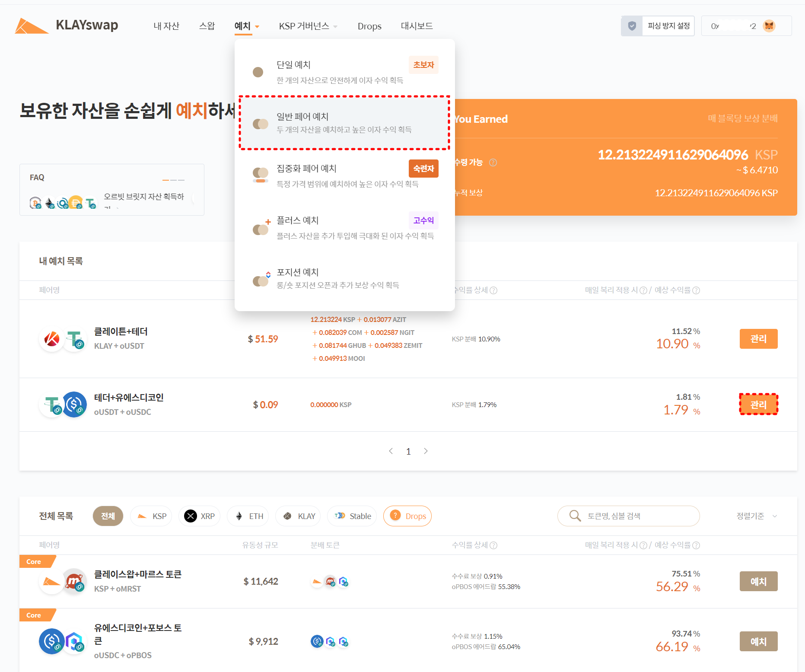The height and width of the screenshot is (672, 805).
Task: Choose 플러스 예치 from the menu
Action: pos(344,227)
